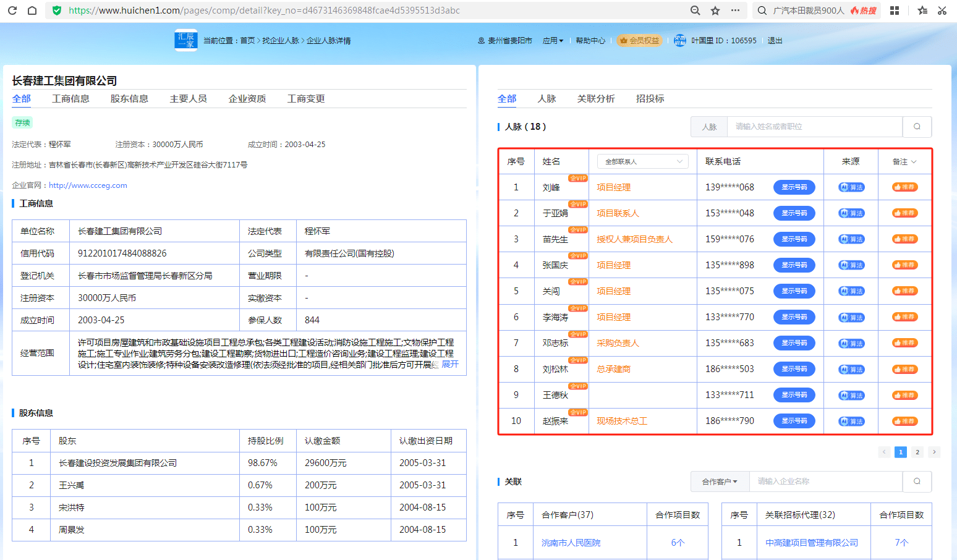
Task: Click the 广汽本田裁员900人 search box
Action: click(809, 11)
